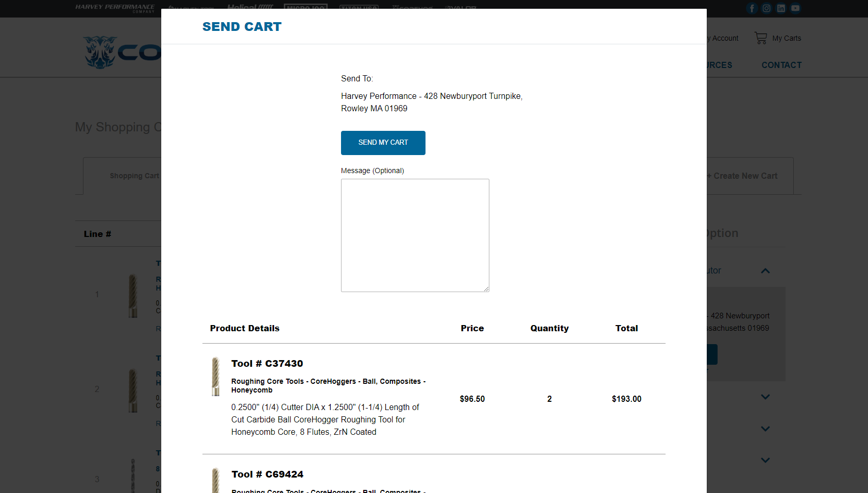The image size is (868, 493).
Task: Open the Facebook social icon
Action: (752, 8)
